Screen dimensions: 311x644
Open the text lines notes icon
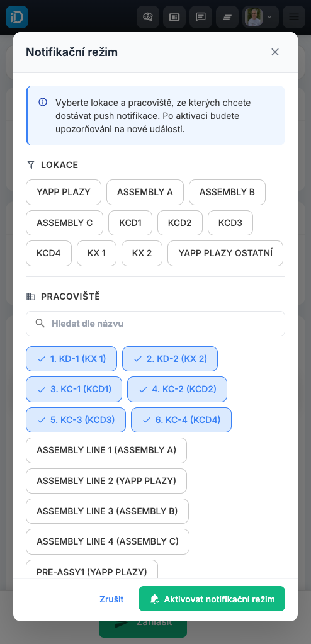click(227, 17)
